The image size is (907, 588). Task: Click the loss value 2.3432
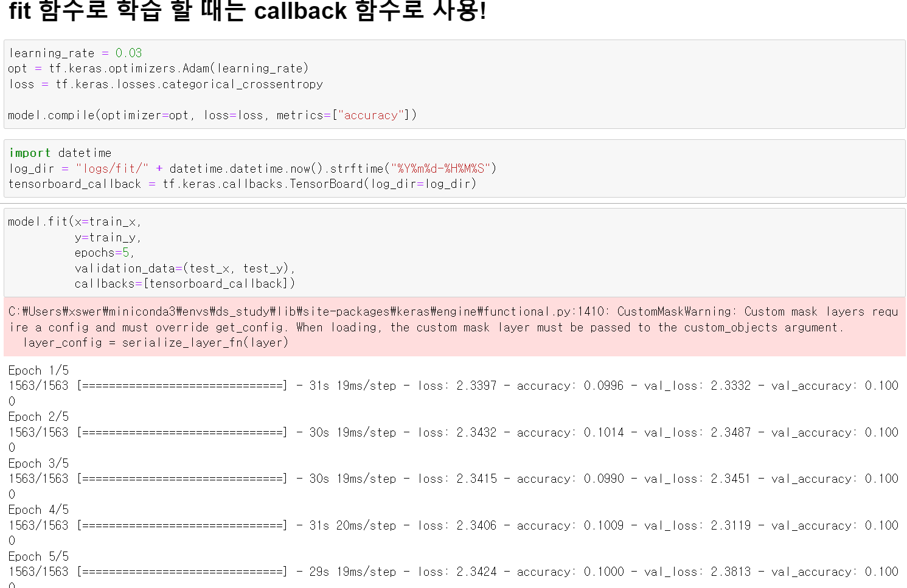pos(476,432)
